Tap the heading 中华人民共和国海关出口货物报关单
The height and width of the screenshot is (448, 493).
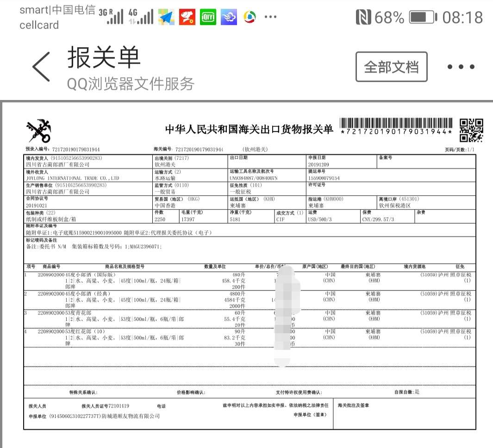coord(249,129)
